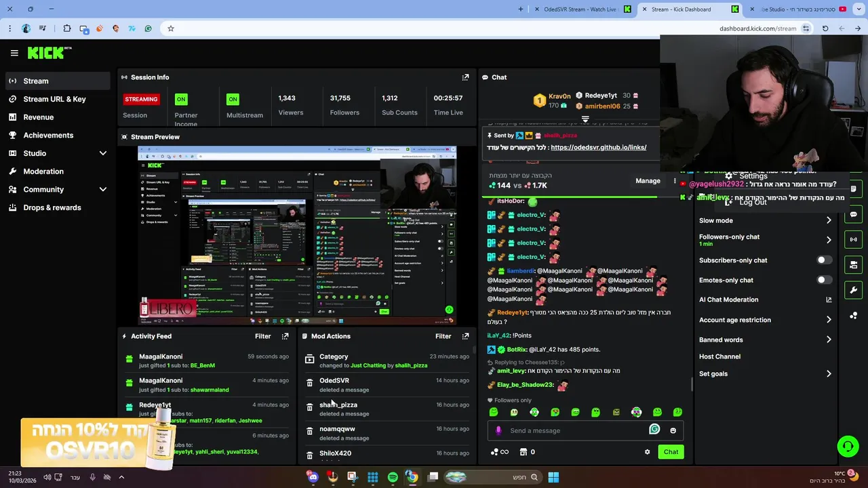Viewport: 868px width, 488px height.
Task: Pop out the Activity Feed panel
Action: (x=285, y=336)
